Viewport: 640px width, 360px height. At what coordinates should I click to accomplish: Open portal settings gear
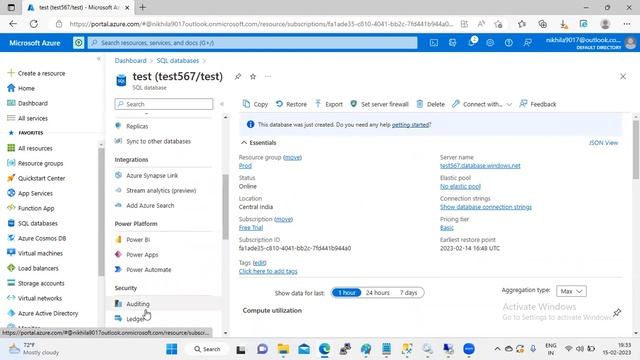click(490, 42)
